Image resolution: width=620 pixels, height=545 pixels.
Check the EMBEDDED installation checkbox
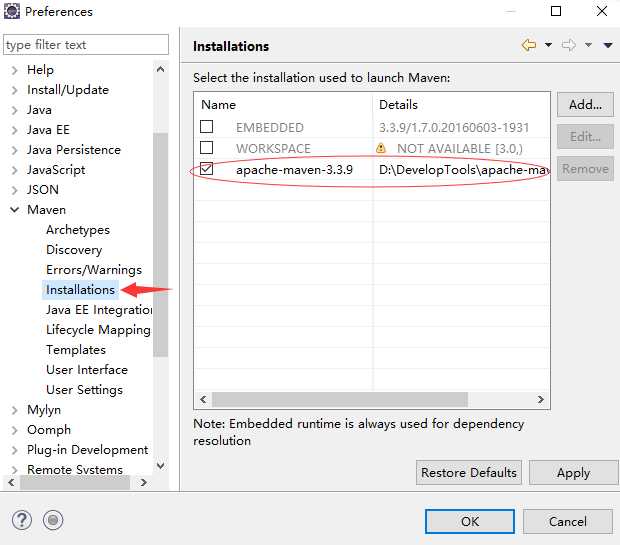point(206,127)
